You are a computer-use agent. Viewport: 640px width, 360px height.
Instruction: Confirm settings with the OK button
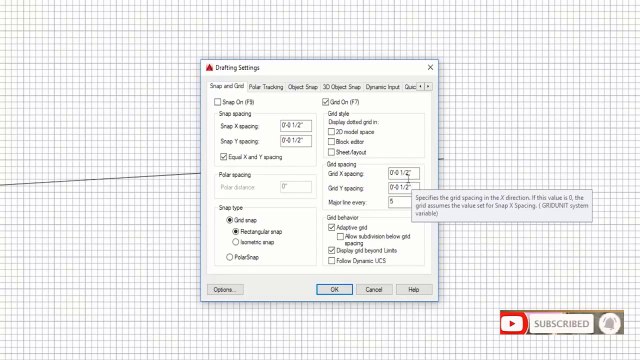[x=334, y=289]
